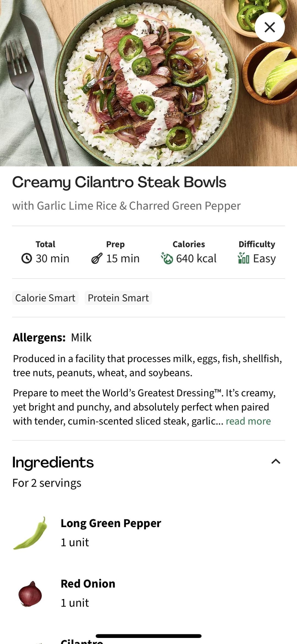The image size is (297, 644).
Task: Close the recipe detail view
Action: coord(269,27)
